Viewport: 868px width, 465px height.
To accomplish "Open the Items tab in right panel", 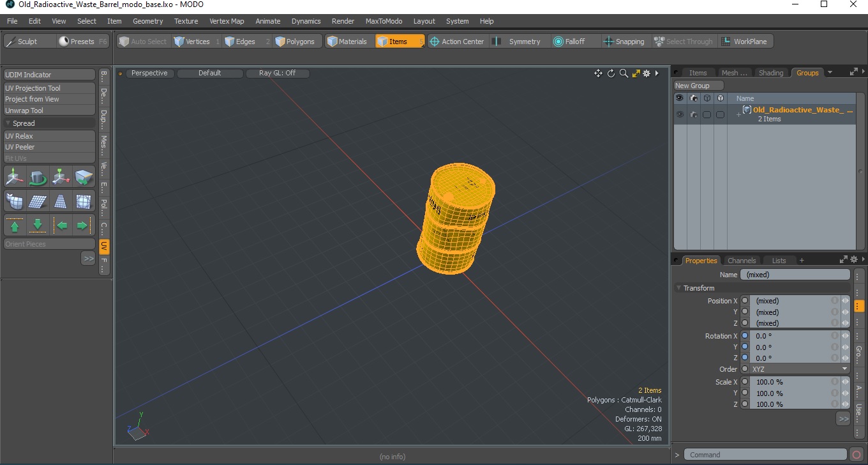I will 698,73.
